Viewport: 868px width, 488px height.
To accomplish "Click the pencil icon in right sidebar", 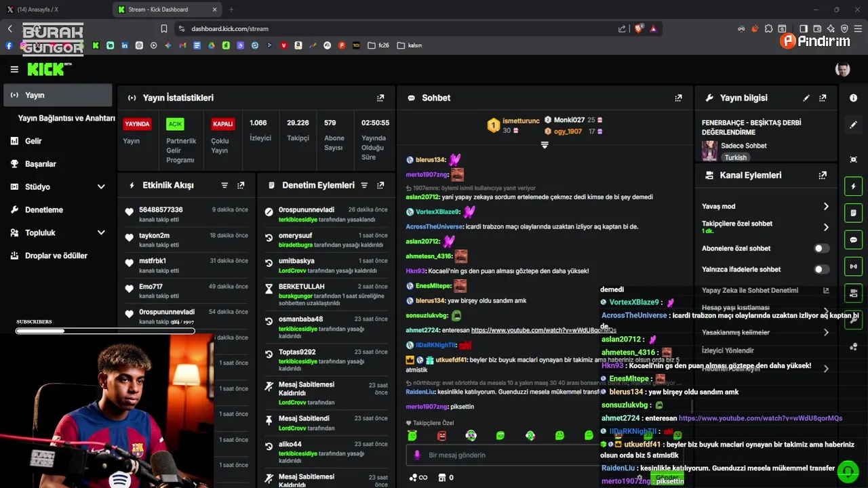I will 853,125.
